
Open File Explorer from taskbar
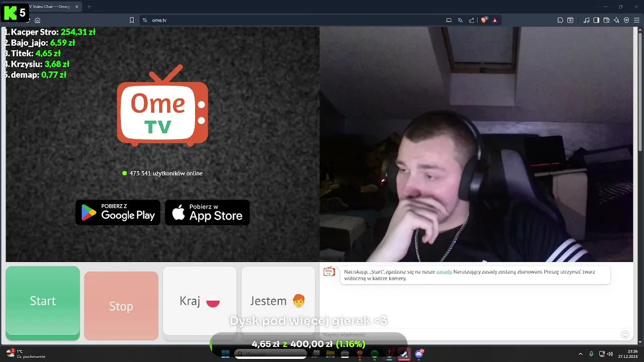pos(331,354)
